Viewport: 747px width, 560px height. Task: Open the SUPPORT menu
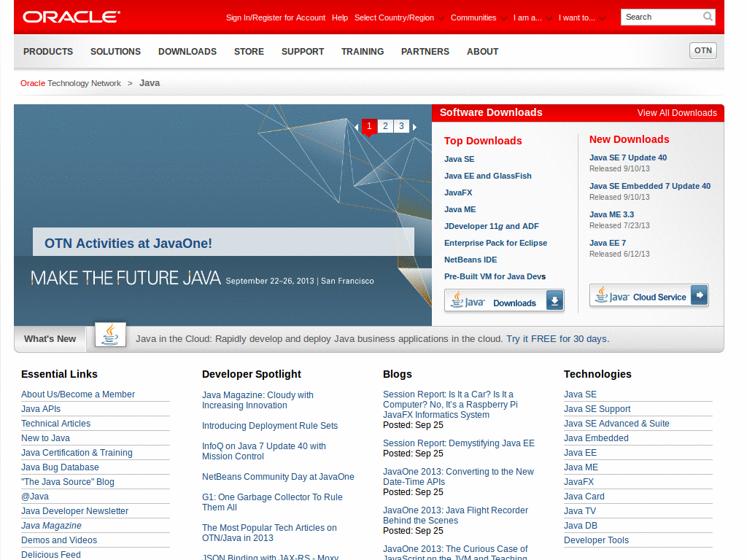[x=303, y=52]
